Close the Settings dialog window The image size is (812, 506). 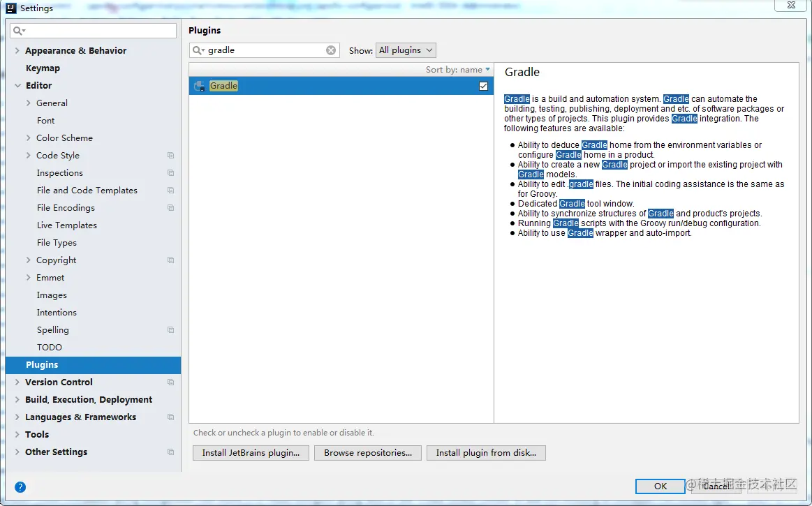coord(791,5)
